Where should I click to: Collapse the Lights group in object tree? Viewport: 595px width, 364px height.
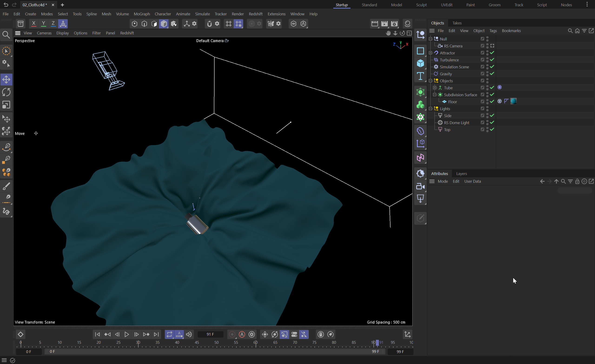point(430,109)
